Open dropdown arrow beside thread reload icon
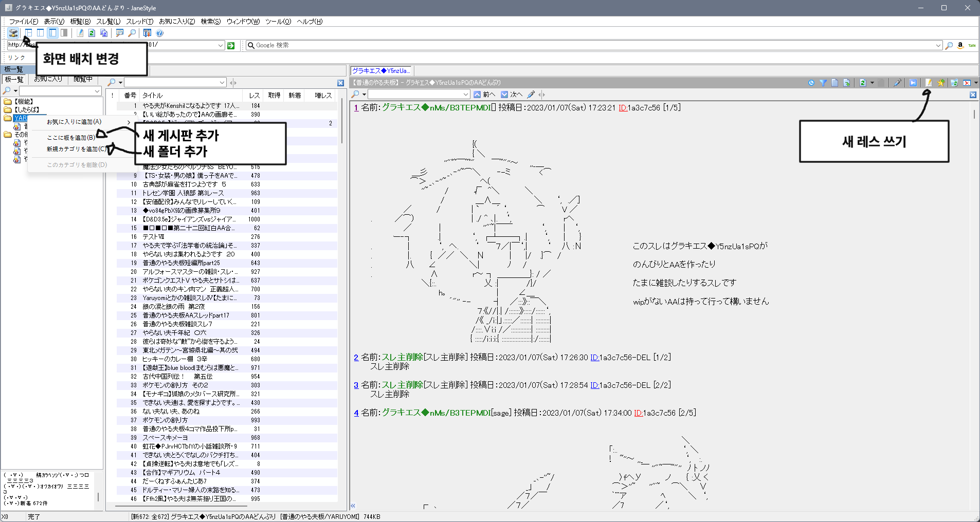The width and height of the screenshot is (980, 522). coord(872,83)
